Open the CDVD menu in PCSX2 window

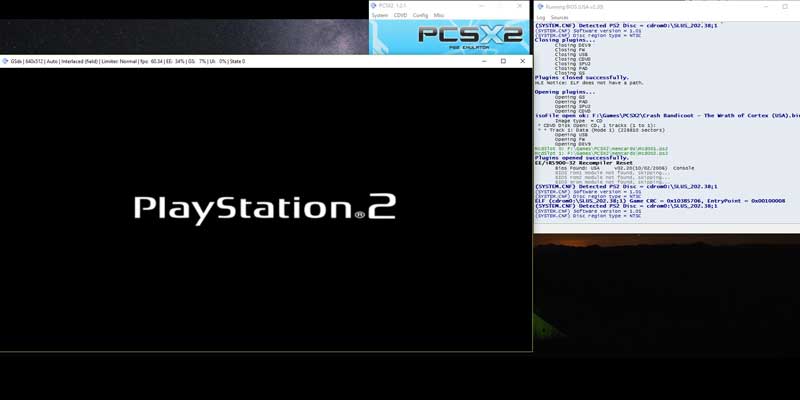tap(401, 15)
